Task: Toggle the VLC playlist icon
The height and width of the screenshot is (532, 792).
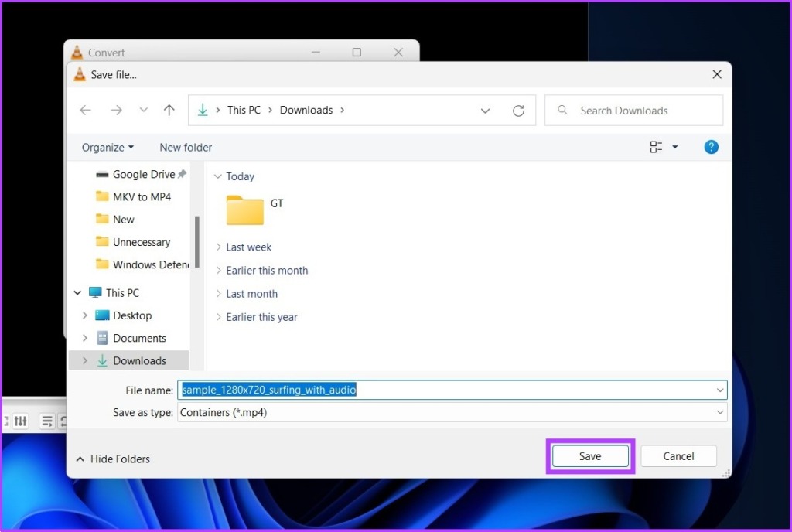Action: [47, 421]
